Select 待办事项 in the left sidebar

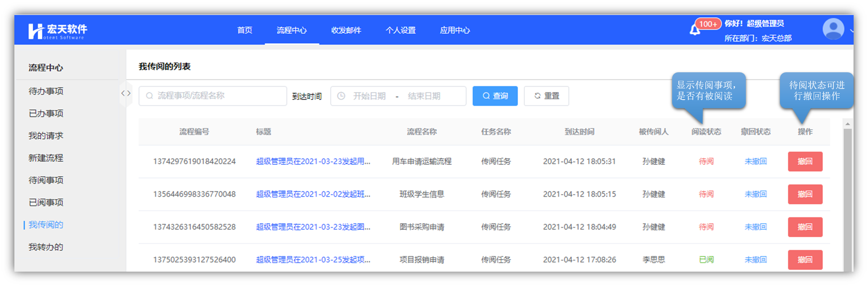[46, 91]
